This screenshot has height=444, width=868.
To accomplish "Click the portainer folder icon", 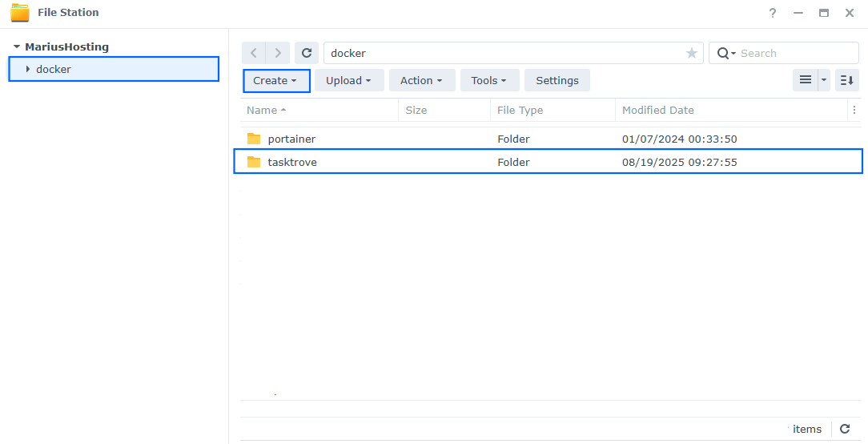I will (254, 139).
